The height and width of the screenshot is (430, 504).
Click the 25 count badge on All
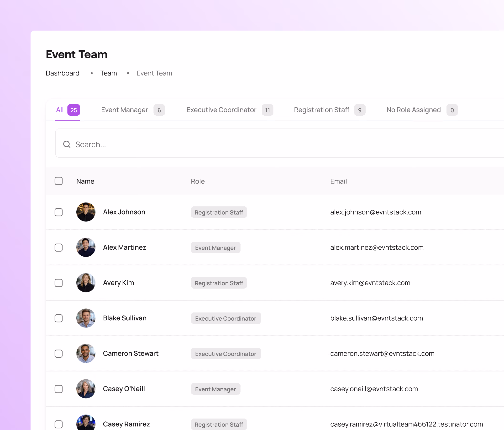click(74, 110)
